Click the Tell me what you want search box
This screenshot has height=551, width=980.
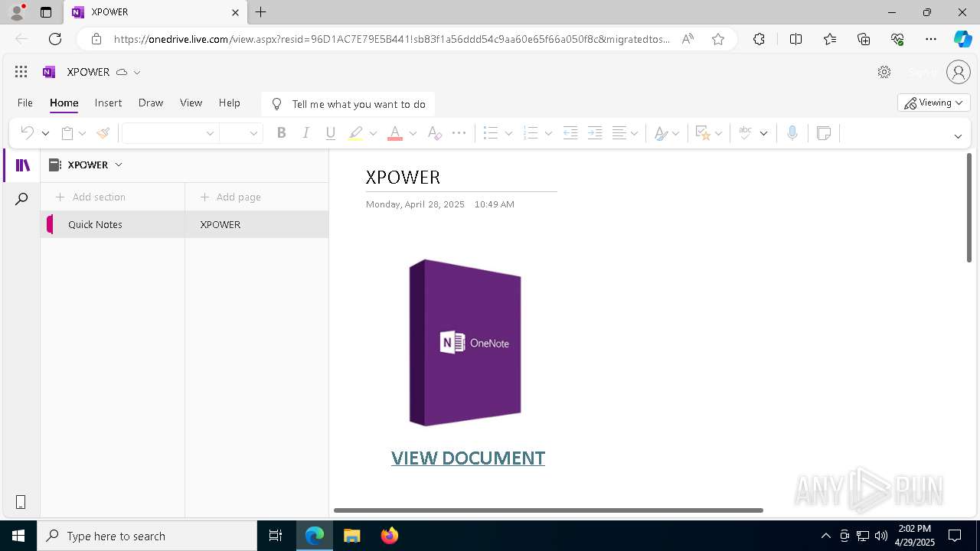[x=348, y=104]
